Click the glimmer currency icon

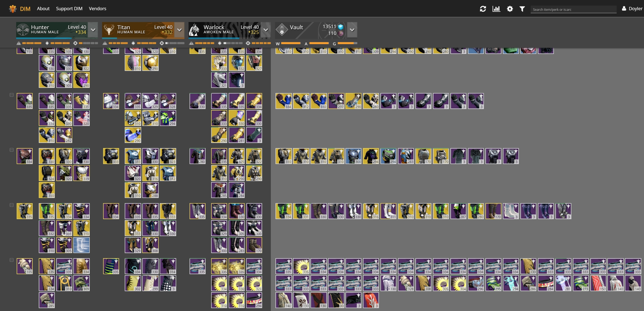click(340, 27)
